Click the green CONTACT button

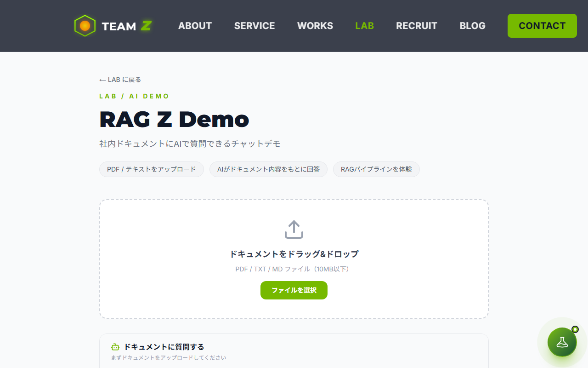point(542,26)
